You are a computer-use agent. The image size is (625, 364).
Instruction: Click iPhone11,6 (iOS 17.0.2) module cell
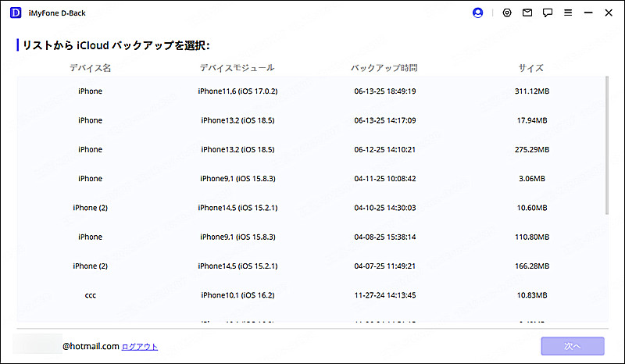click(237, 91)
